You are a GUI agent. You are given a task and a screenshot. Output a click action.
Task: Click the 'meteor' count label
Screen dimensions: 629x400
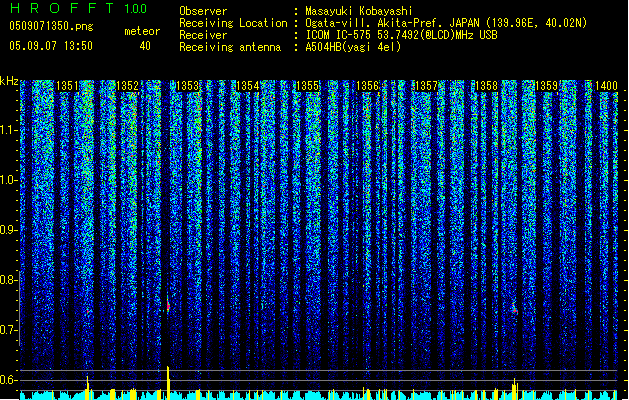[x=142, y=31]
